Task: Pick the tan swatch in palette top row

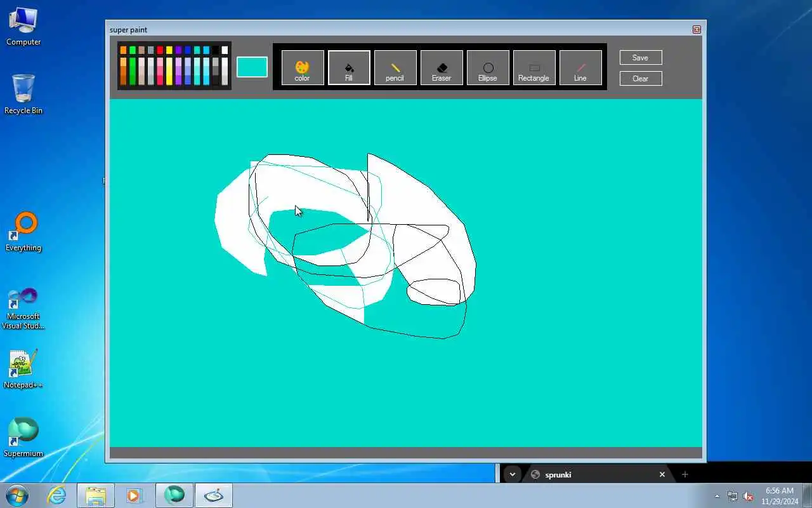Action: tap(141, 50)
